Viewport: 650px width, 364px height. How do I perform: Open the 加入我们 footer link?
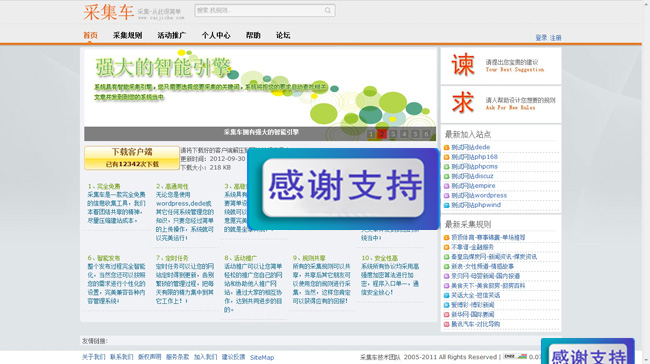[x=206, y=357]
